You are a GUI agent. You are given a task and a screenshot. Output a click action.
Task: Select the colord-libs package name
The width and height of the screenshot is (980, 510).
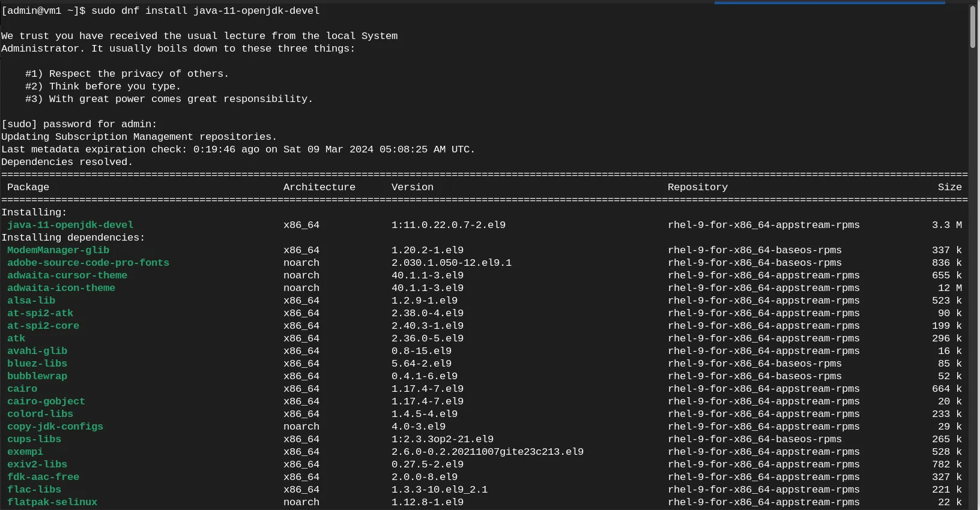pyautogui.click(x=40, y=414)
